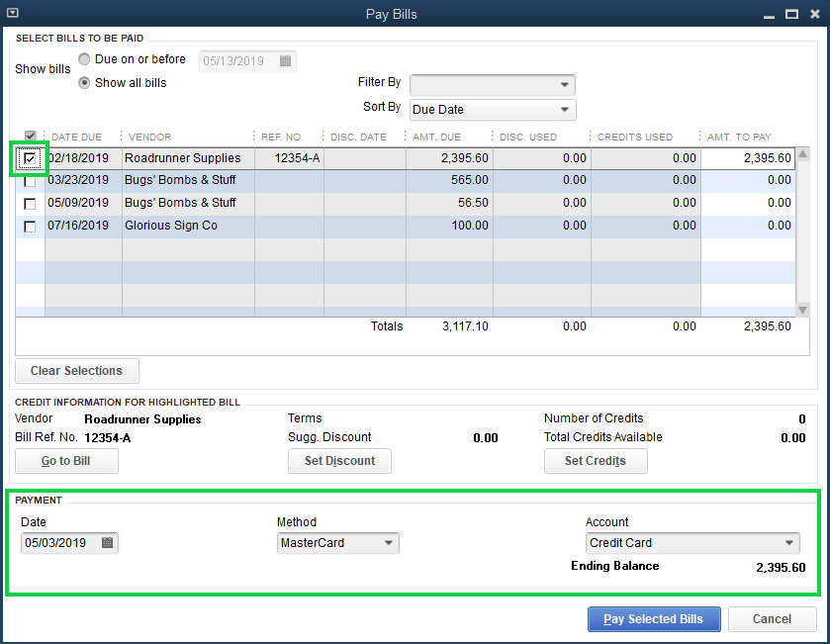This screenshot has width=830, height=644.
Task: Click the Pay Selected Bills button
Action: (654, 618)
